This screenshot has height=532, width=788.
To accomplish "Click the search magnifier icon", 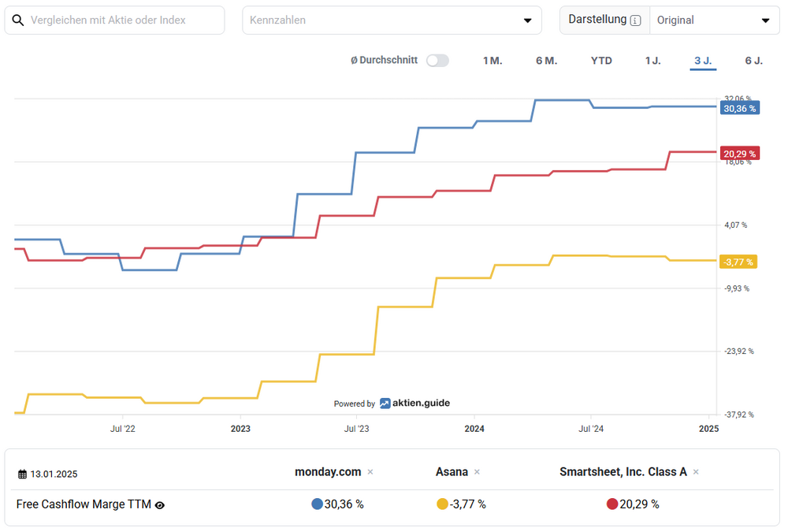I will [18, 20].
